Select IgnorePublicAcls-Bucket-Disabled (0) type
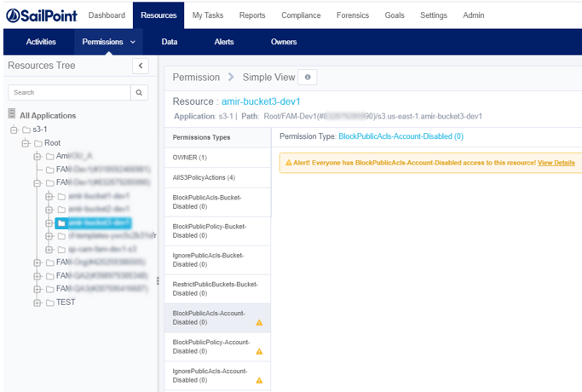Image resolution: width=582 pixels, height=392 pixels. pyautogui.click(x=217, y=260)
